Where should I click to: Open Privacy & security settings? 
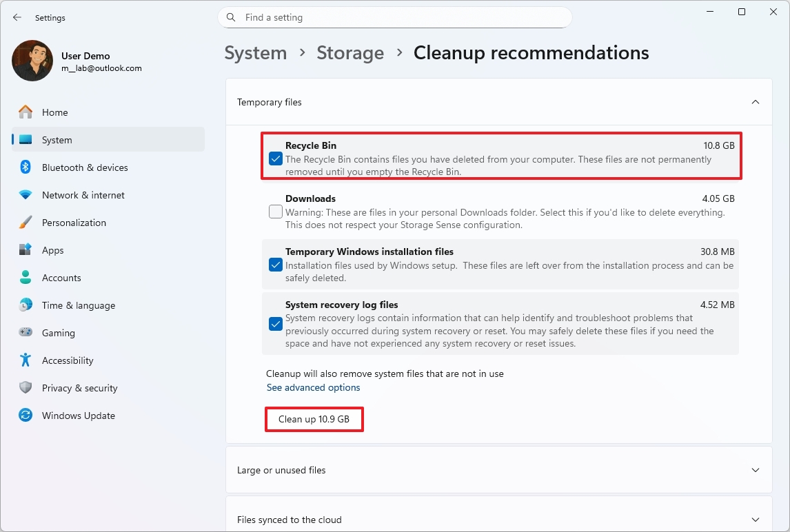79,387
